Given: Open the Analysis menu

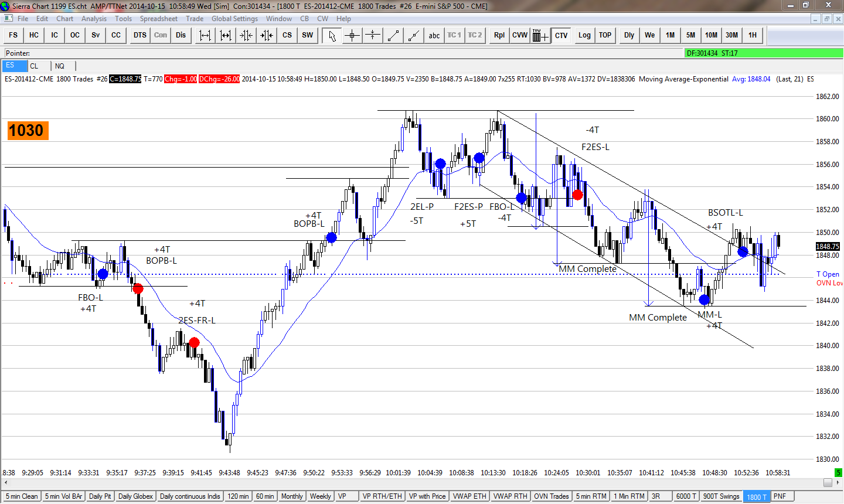Looking at the screenshot, I should [94, 19].
